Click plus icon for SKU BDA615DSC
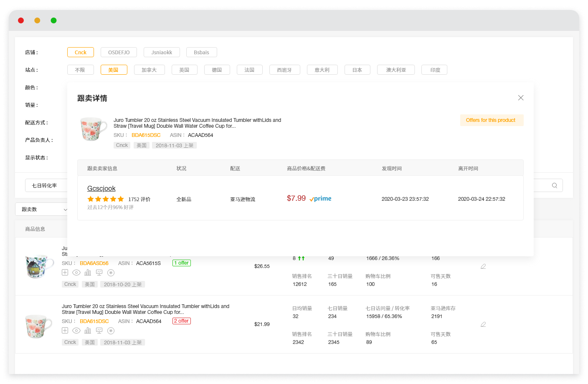This screenshot has height=384, width=588. pos(65,331)
